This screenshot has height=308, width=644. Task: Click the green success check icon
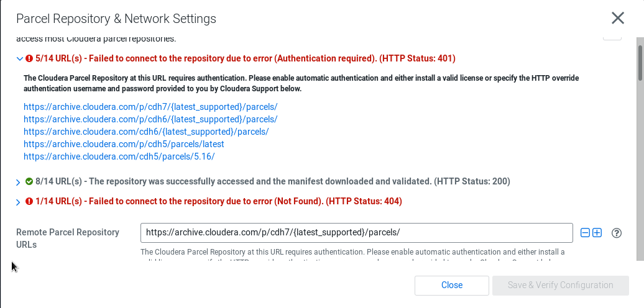29,181
